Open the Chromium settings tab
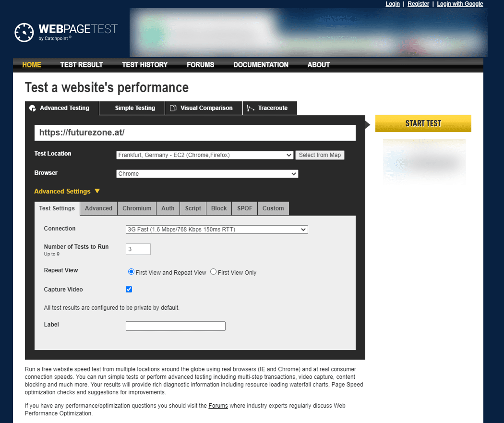504x423 pixels. [x=137, y=208]
